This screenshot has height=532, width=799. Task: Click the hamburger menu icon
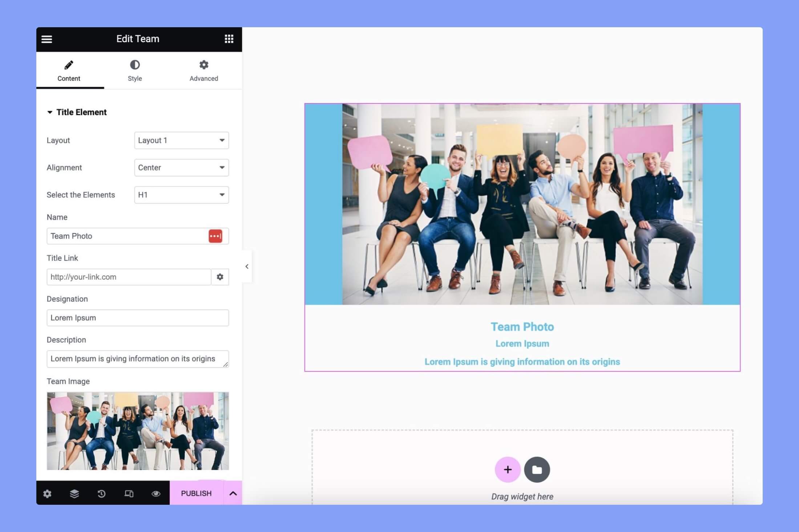(47, 39)
